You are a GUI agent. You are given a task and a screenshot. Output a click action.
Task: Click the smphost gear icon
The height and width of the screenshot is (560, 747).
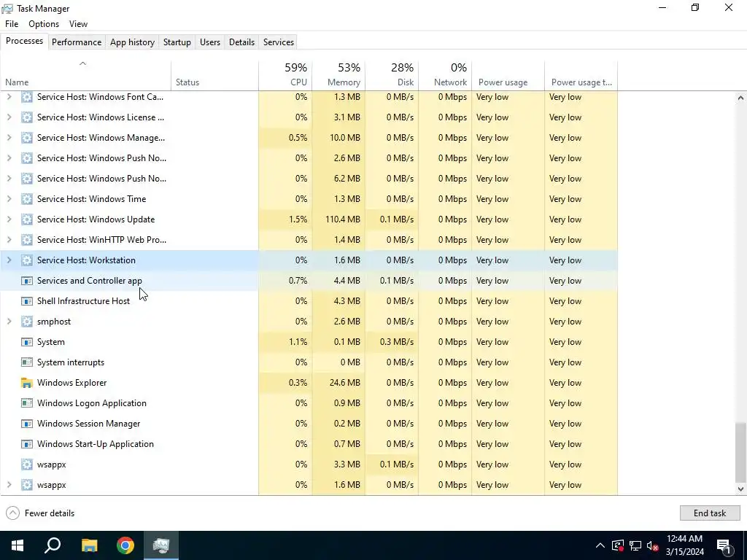(x=27, y=322)
